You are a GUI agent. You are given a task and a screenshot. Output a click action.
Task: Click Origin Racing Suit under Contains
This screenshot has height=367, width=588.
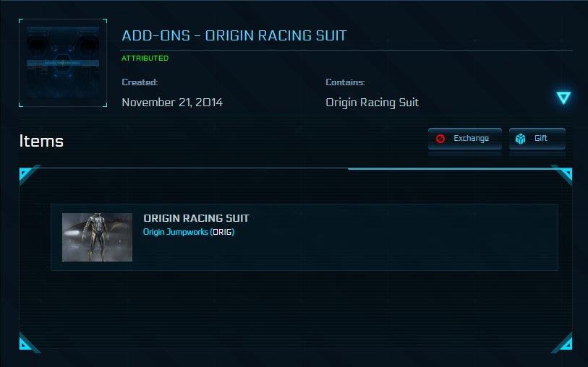click(x=372, y=103)
